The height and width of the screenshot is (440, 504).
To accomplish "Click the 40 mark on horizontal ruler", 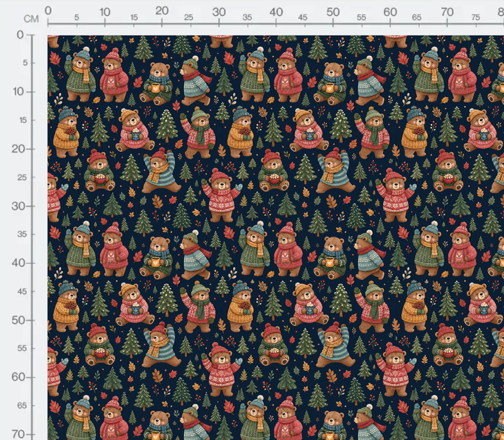I will pos(276,12).
